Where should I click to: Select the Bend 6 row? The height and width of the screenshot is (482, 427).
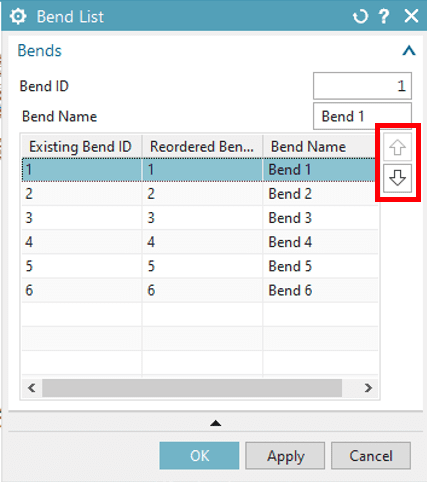click(x=200, y=290)
